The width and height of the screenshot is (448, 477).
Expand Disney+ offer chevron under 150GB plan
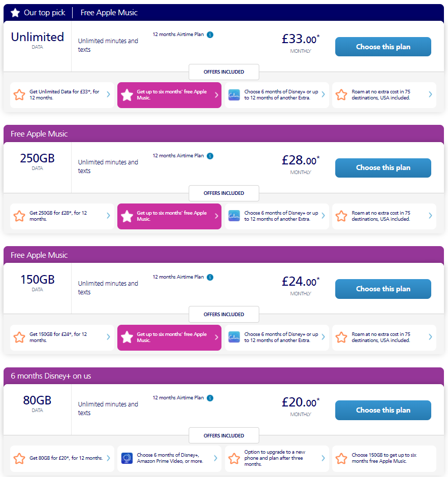[x=323, y=337]
